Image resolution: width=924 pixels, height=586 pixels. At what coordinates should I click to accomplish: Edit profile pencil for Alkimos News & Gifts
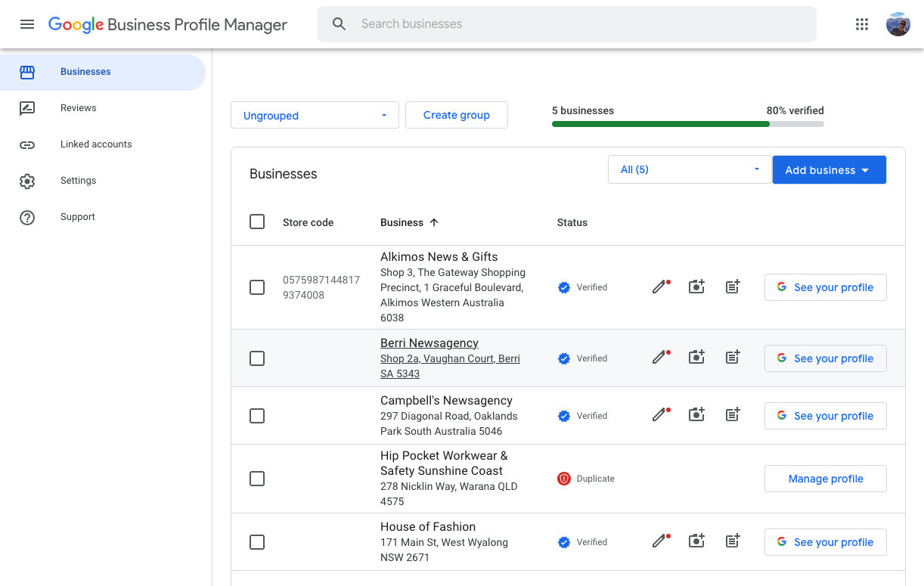[x=661, y=287]
